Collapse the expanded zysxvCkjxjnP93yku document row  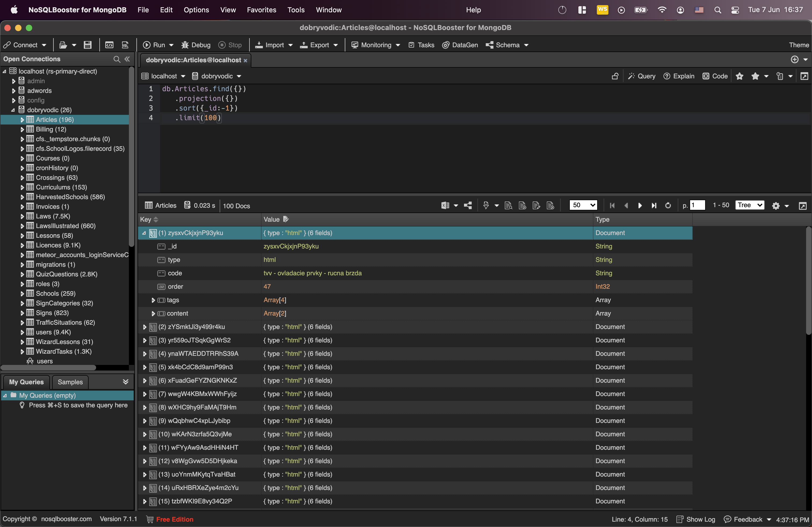[144, 233]
